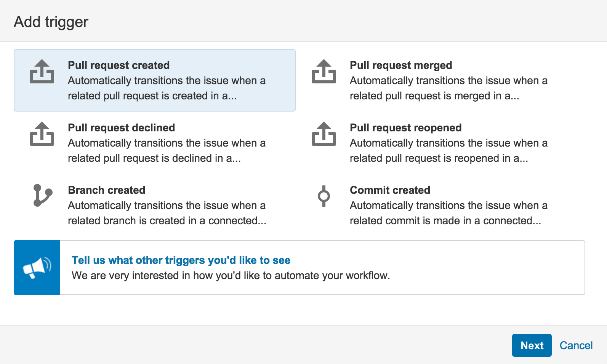Select the 'Pull request created' trigger title
The height and width of the screenshot is (364, 607).
click(119, 65)
